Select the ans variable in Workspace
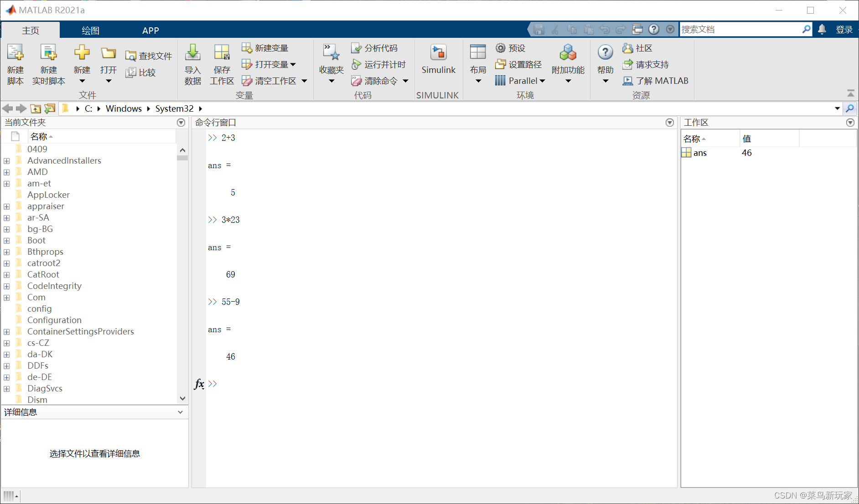 coord(700,153)
